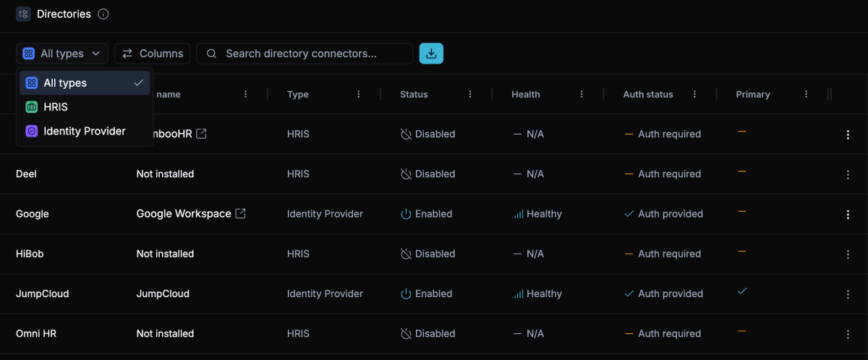Open Primary column options menu

[x=806, y=95]
